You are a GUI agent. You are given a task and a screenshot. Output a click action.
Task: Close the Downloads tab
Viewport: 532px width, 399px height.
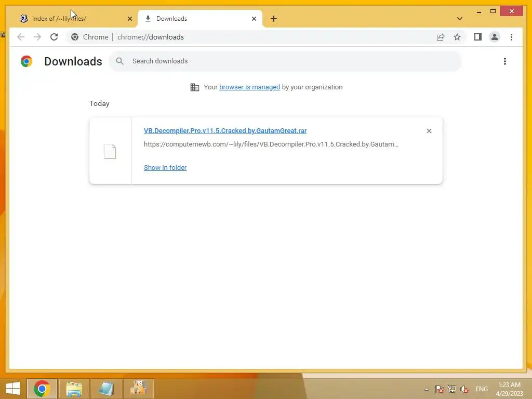coord(254,19)
